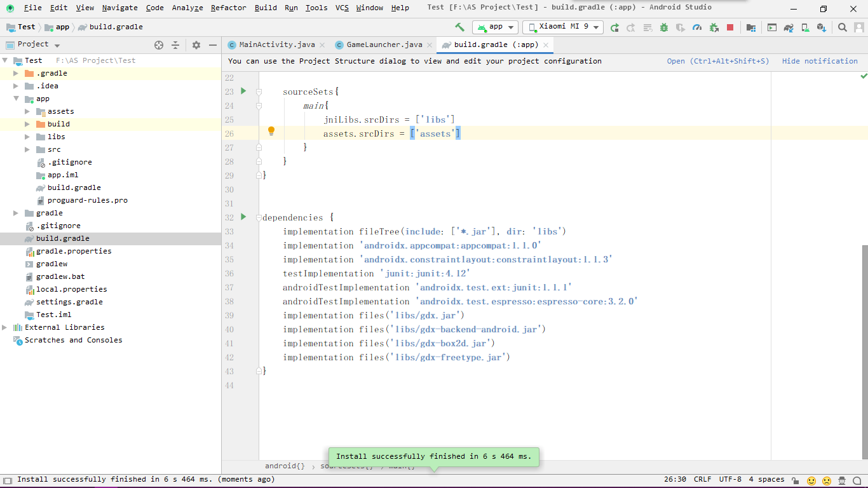Click the Search Everywhere magnifier icon

(843, 27)
